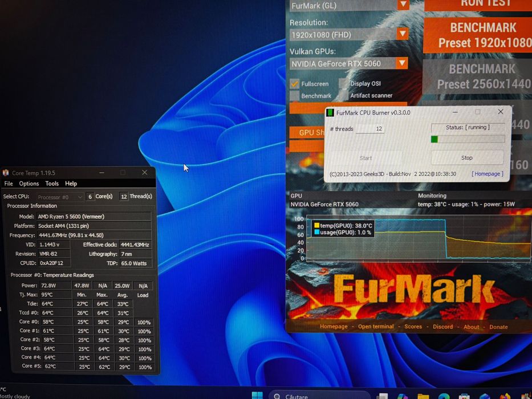
Task: Click FurMark CPU Burner green window icon
Action: tap(330, 113)
